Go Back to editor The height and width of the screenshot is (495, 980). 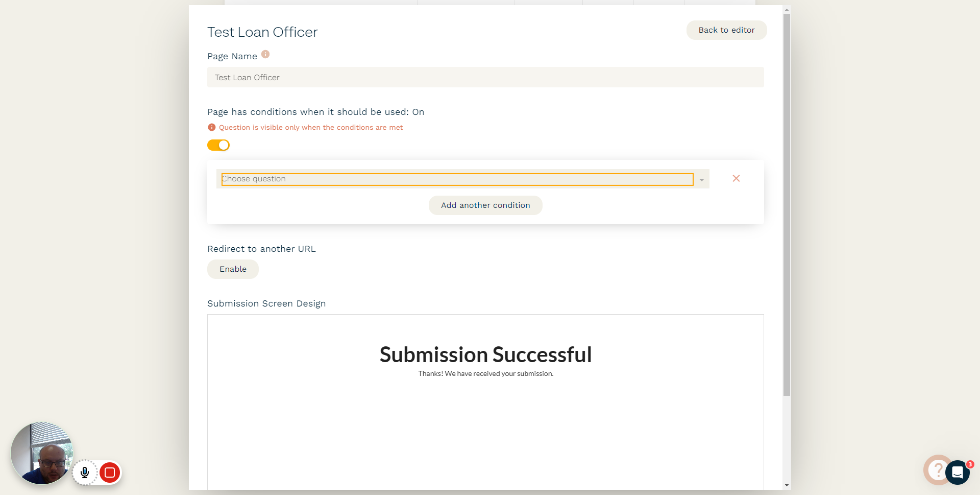click(726, 30)
